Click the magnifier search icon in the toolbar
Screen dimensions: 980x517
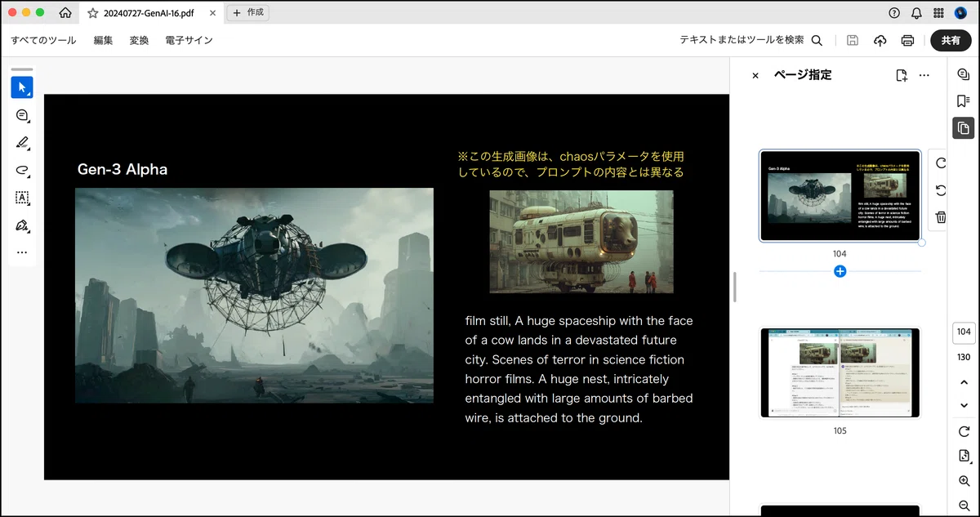[817, 40]
